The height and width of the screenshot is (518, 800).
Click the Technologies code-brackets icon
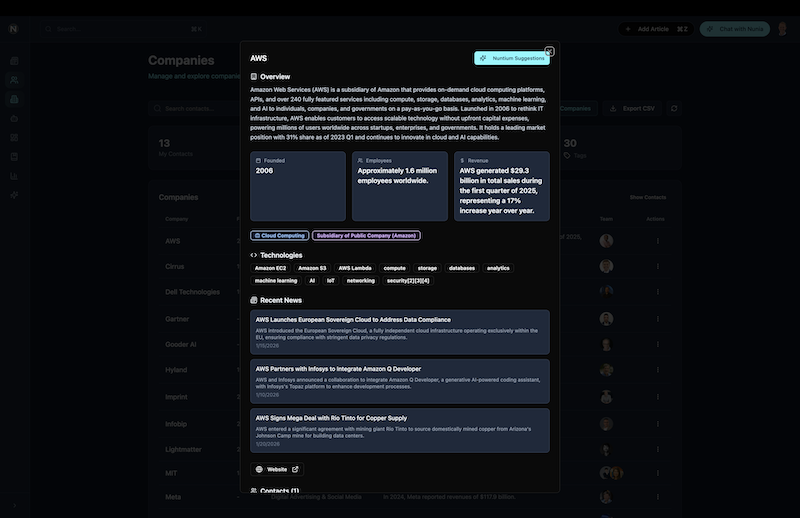(254, 255)
